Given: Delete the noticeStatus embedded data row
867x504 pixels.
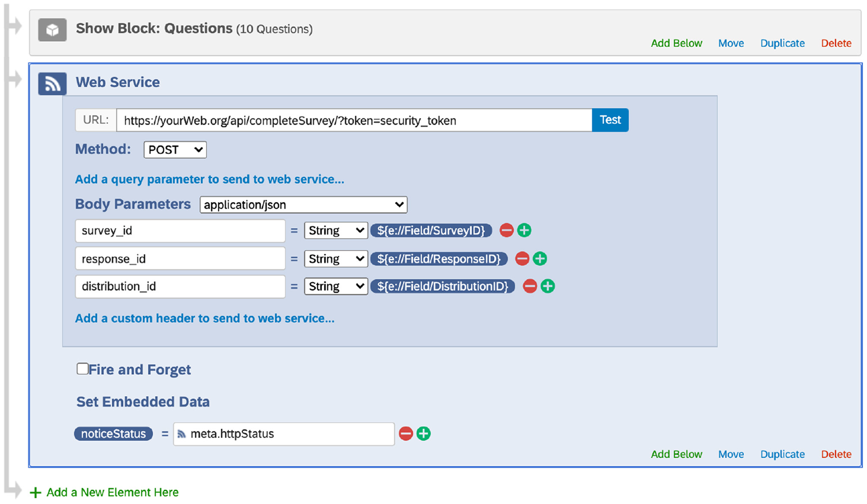Looking at the screenshot, I should (406, 434).
